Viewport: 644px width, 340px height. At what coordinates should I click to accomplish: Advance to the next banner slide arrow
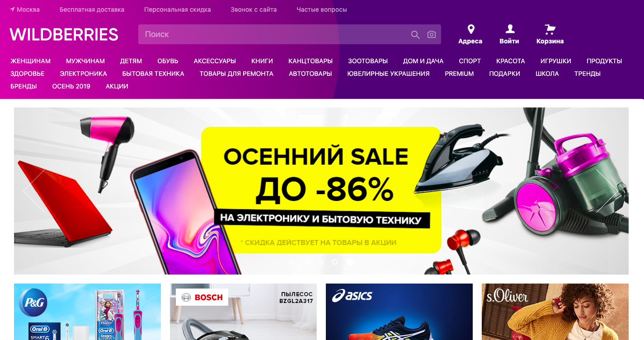[607, 191]
